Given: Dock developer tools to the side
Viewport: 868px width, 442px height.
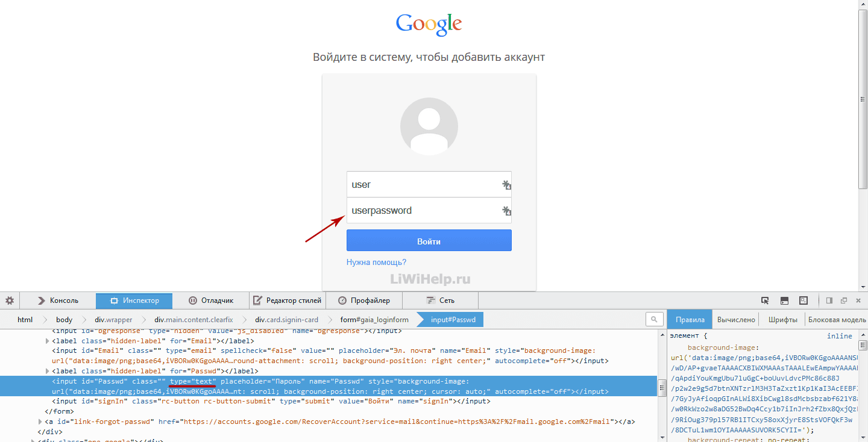Looking at the screenshot, I should click(x=829, y=300).
